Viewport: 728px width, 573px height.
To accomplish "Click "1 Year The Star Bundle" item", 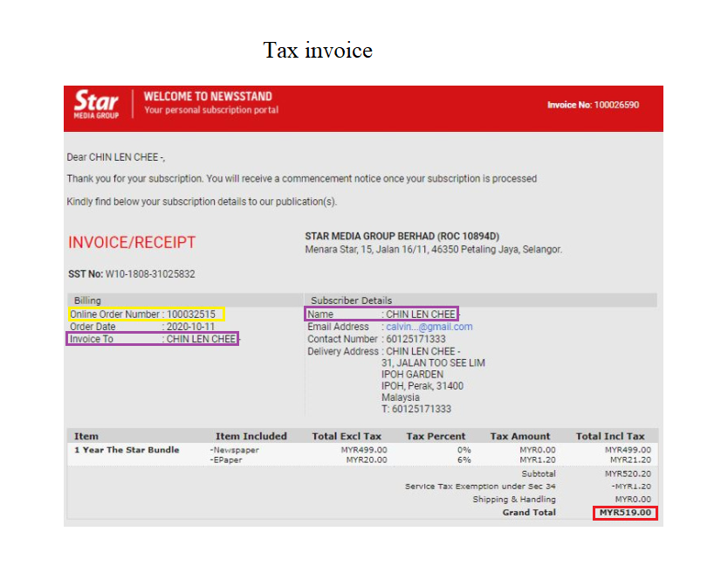I will (127, 450).
